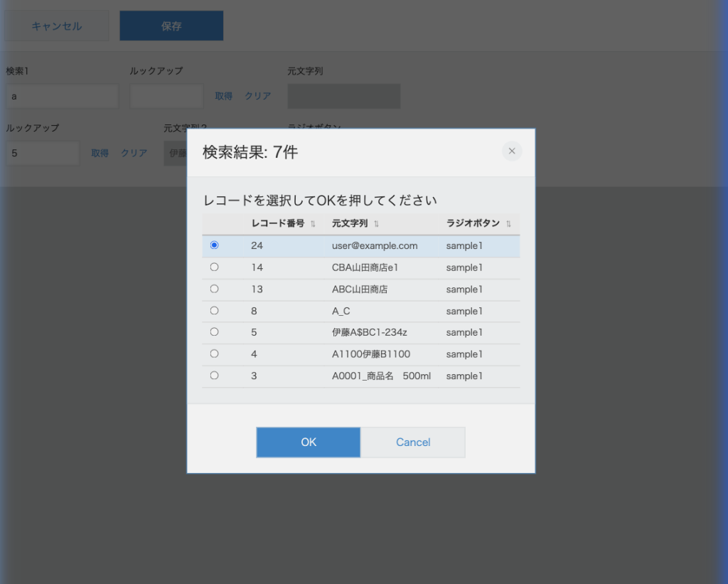Screen dimensions: 728x584
Task: Close the search results dialog with X
Action: [512, 152]
